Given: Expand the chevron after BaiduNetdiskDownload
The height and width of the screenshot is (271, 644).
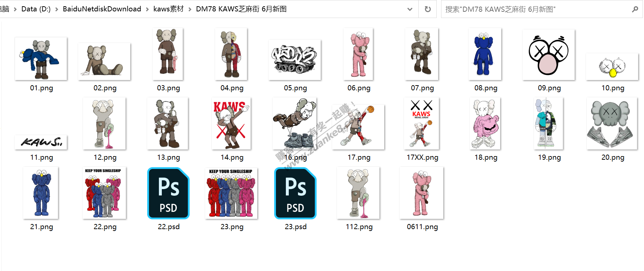Looking at the screenshot, I should 147,9.
